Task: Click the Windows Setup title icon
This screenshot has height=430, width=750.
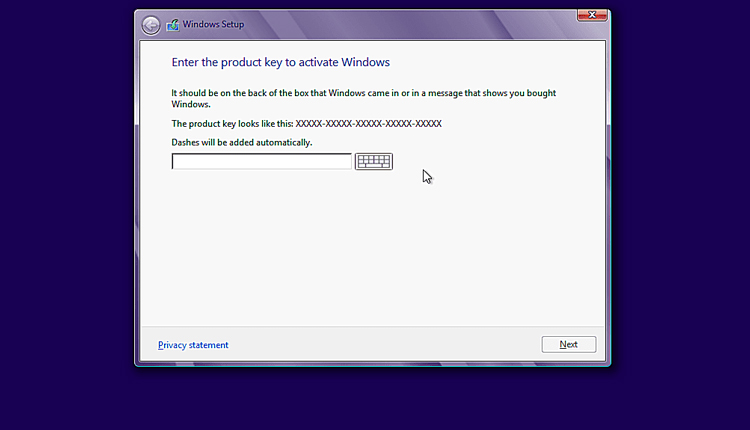Action: click(173, 25)
